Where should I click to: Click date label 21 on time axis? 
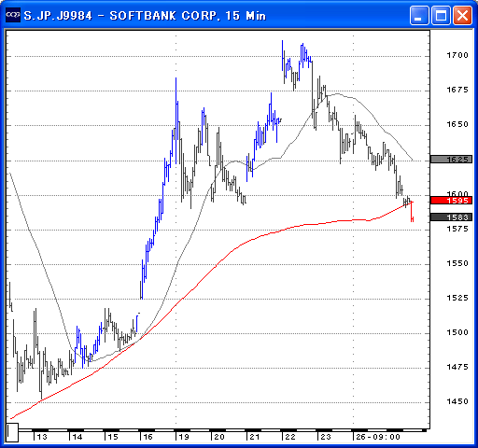click(255, 437)
